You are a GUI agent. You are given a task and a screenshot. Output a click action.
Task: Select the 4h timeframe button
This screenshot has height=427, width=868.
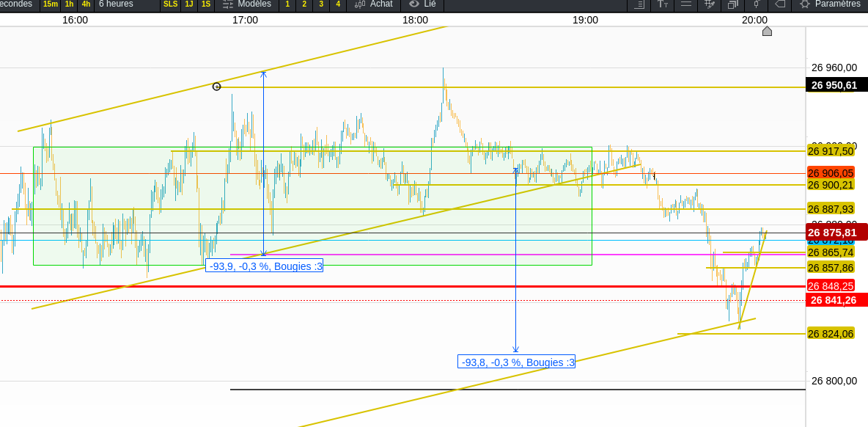click(86, 4)
